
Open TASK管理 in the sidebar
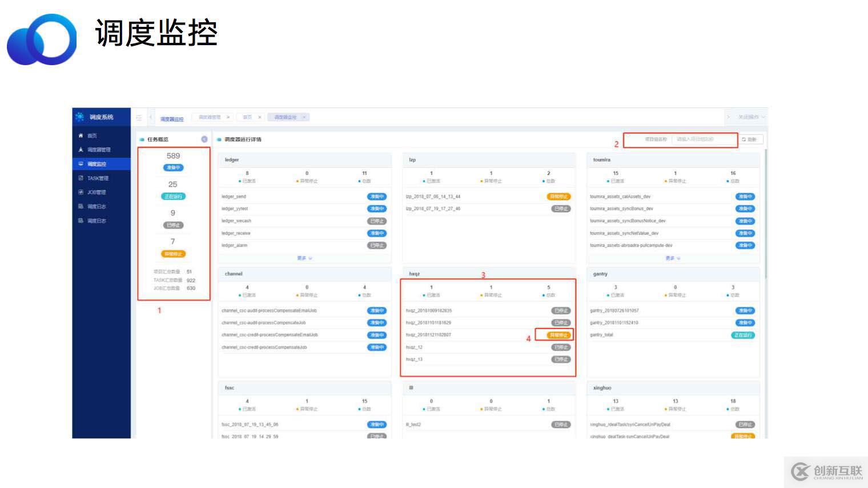[x=98, y=178]
